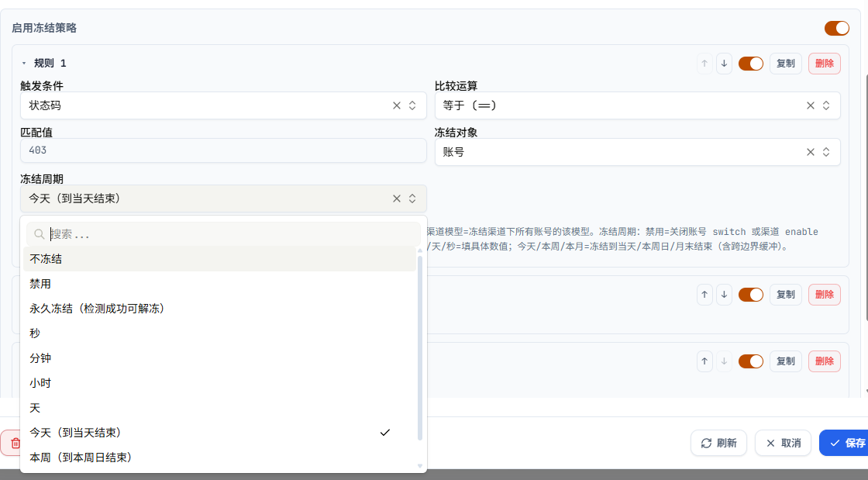Choose 今天（到当天结束）in the list

coord(219,433)
